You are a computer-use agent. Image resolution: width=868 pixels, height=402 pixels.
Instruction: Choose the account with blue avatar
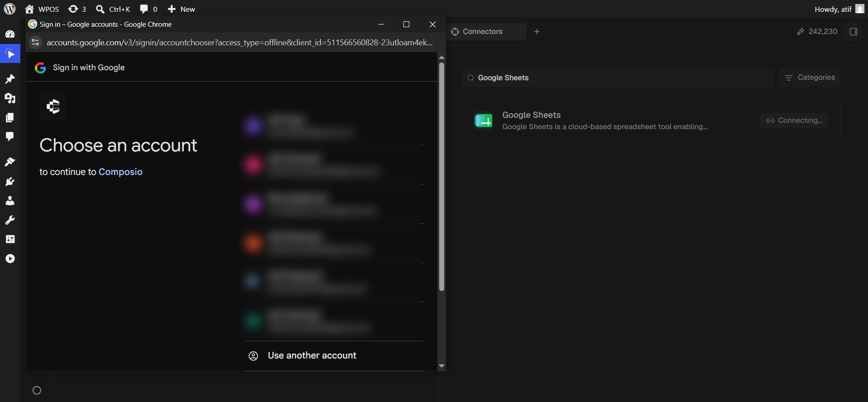[335, 282]
